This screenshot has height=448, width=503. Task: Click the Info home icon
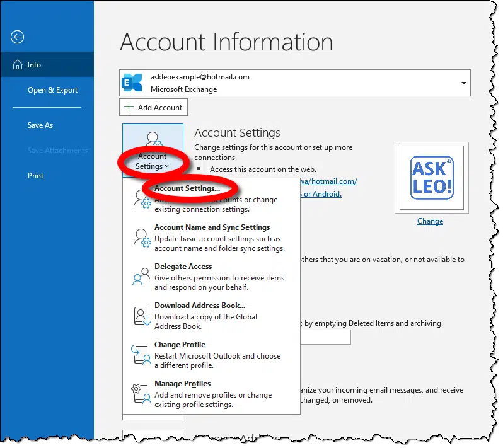click(18, 65)
